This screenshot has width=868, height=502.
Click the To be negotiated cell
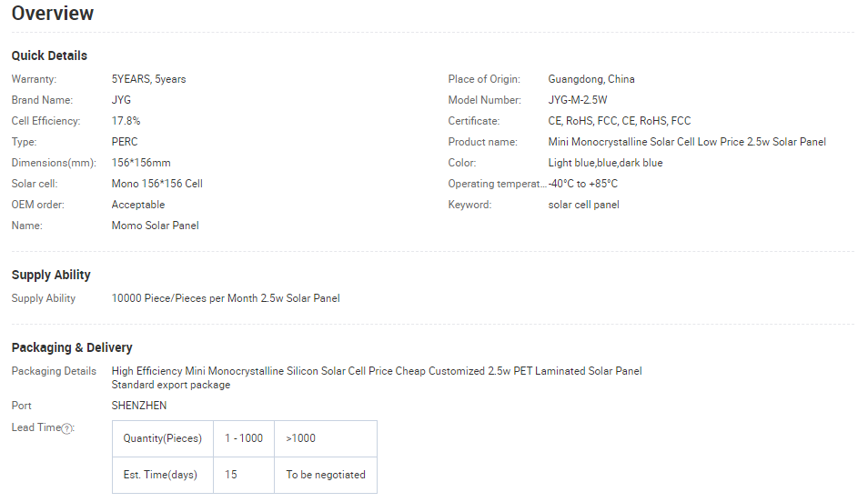326,475
